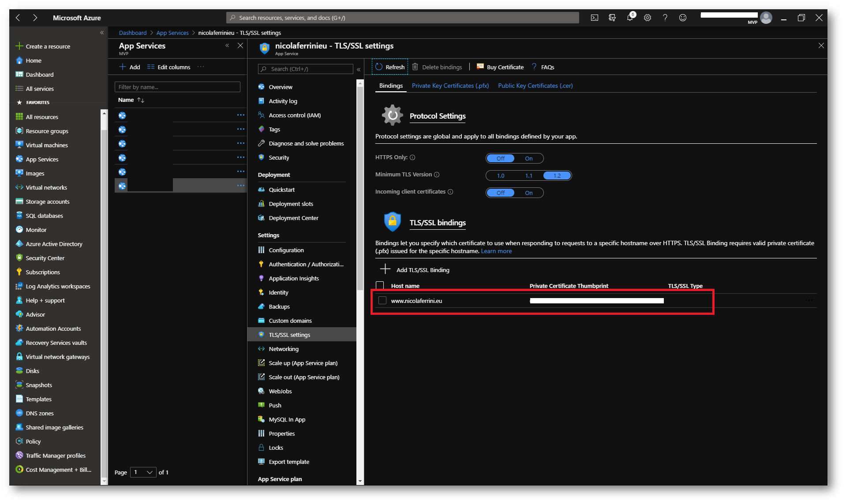This screenshot has height=504, width=846.
Task: Open FAQs in the toolbar
Action: pyautogui.click(x=543, y=67)
